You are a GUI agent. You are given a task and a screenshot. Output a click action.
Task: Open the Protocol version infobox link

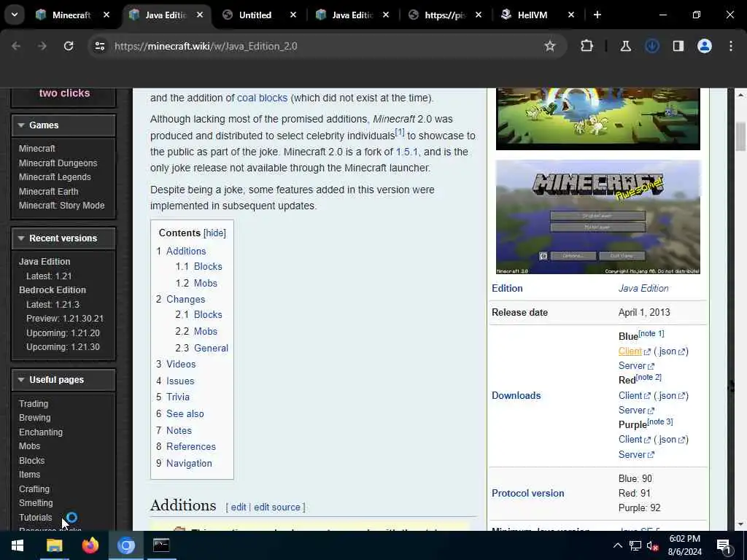tap(528, 494)
